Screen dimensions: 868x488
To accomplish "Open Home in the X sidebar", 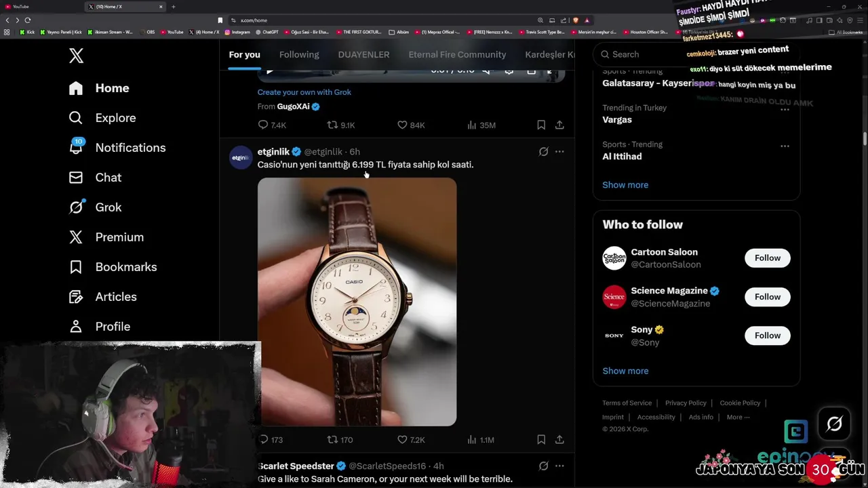I will [x=99, y=88].
